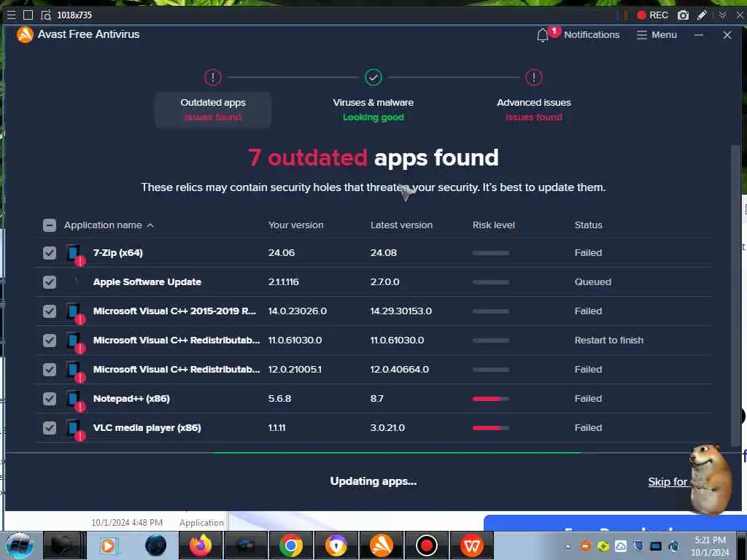This screenshot has height=560, width=747.
Task: Click the 3.0.21.0 latest version value
Action: coord(388,427)
